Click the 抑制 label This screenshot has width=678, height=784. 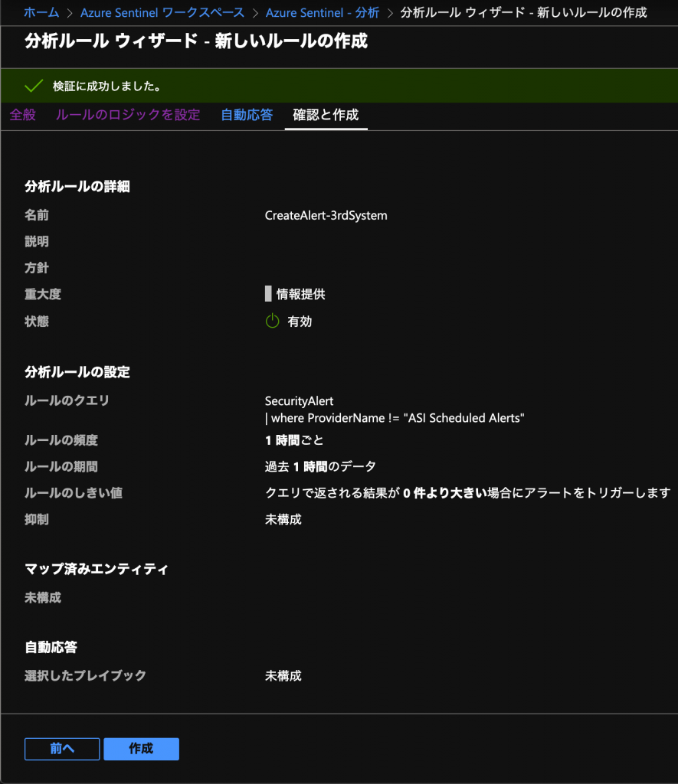[x=37, y=520]
